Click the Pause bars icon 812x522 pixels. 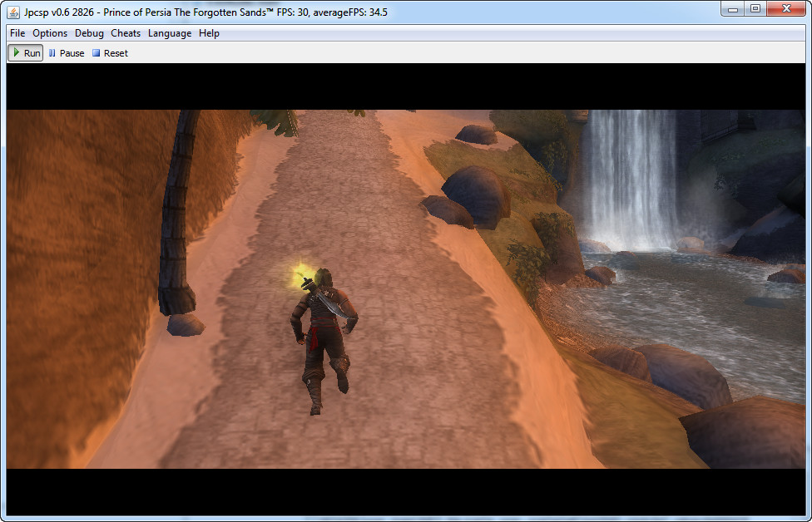(52, 53)
